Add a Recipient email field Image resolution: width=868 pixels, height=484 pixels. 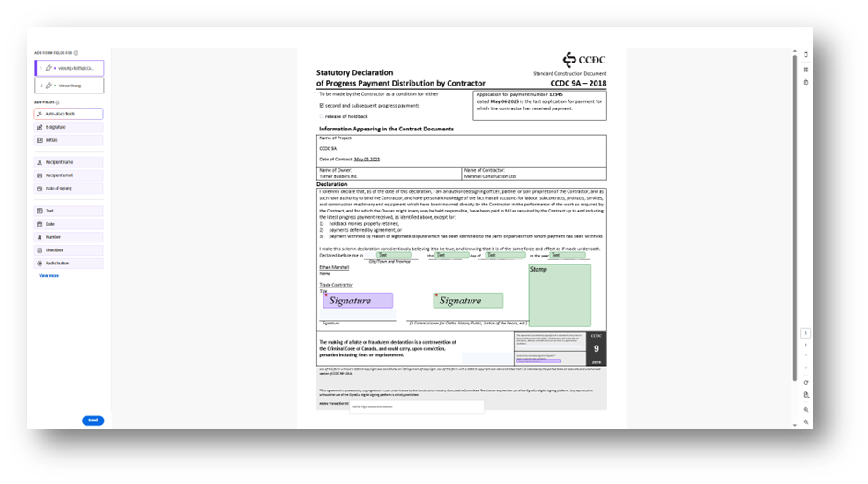pyautogui.click(x=69, y=175)
